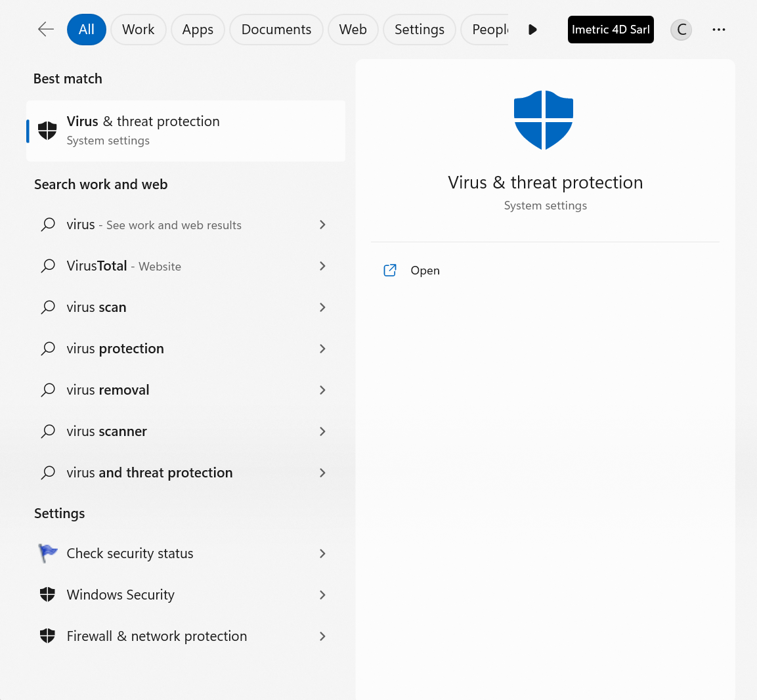Choose 'virus and threat protection' suggestion
This screenshot has height=700, width=757.
coord(186,473)
